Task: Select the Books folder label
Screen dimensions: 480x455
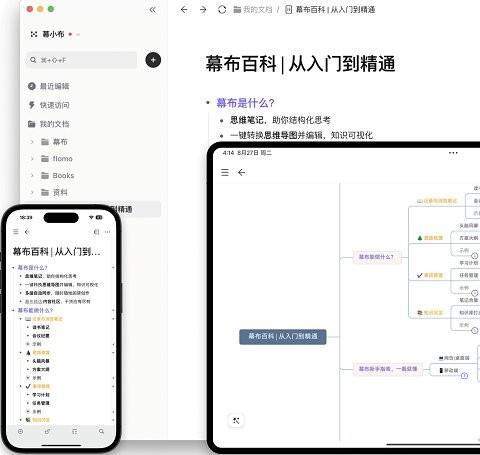Action: pos(63,175)
